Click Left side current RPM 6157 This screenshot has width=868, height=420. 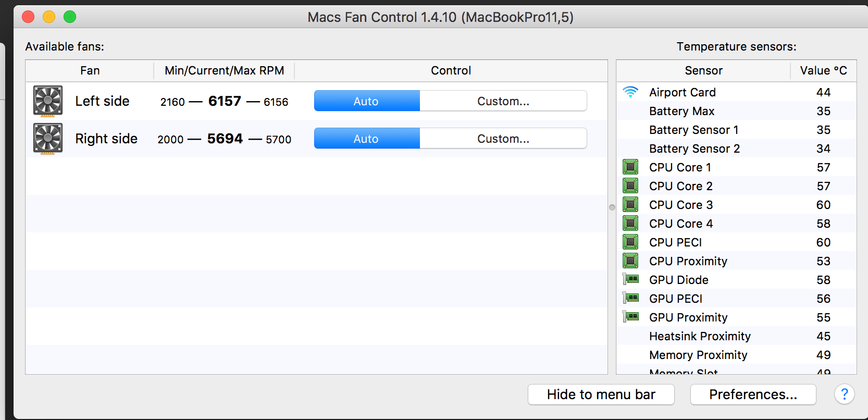coord(225,101)
